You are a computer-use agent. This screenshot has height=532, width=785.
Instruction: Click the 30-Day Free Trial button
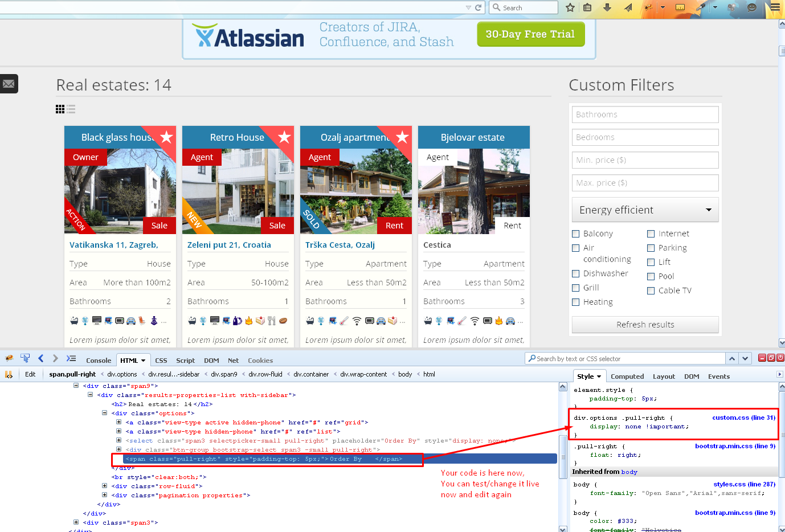coord(530,34)
